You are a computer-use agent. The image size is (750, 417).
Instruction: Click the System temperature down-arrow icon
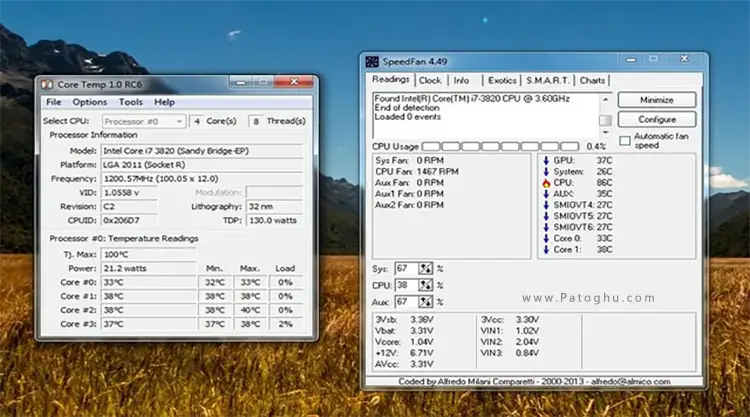546,171
